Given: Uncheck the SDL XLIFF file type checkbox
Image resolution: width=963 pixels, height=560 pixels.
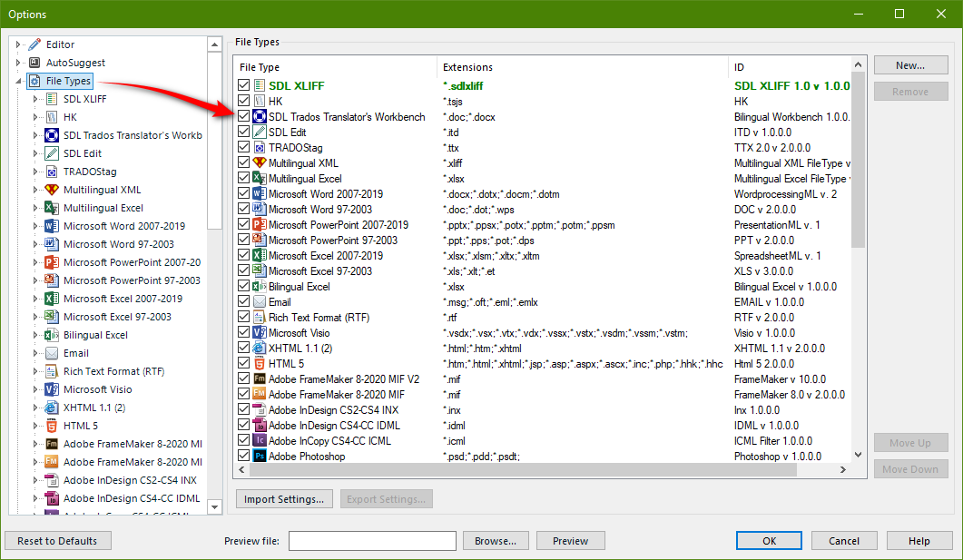Looking at the screenshot, I should (x=244, y=84).
